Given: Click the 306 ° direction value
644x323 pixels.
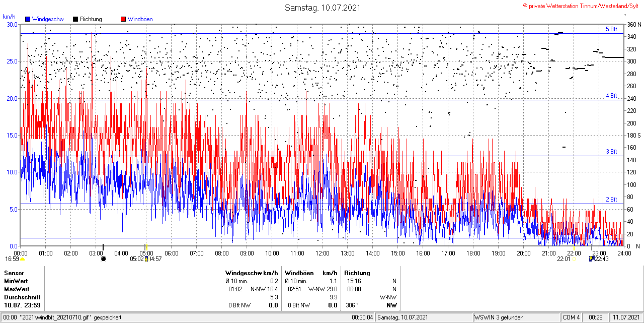Looking at the screenshot, I should [351, 305].
